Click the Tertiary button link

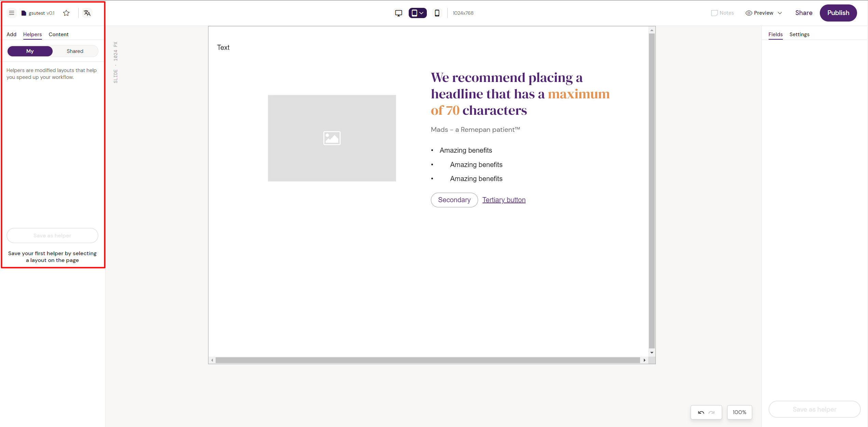tap(504, 200)
